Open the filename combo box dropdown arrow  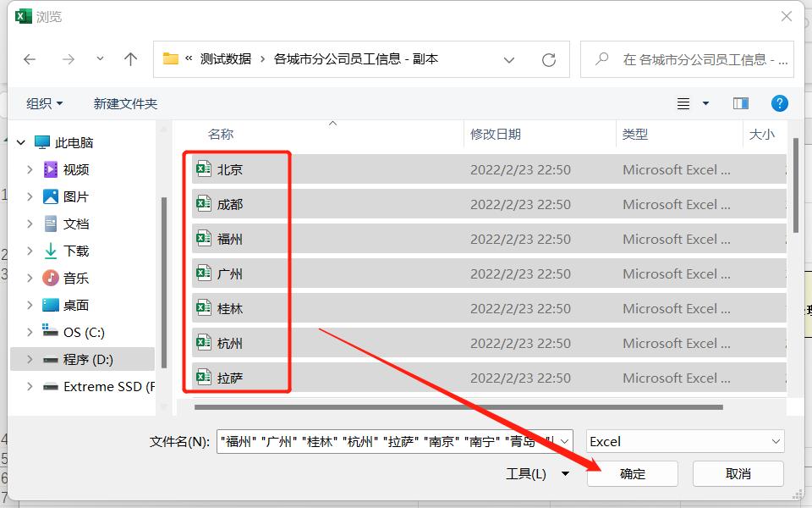(x=563, y=441)
